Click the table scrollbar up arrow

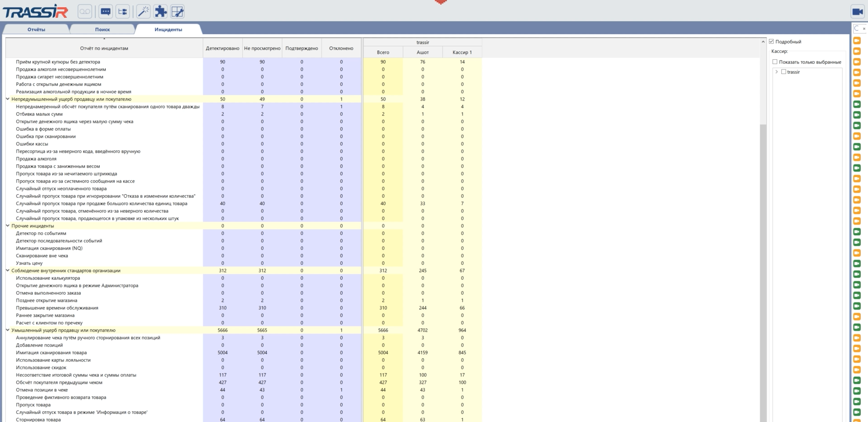763,42
